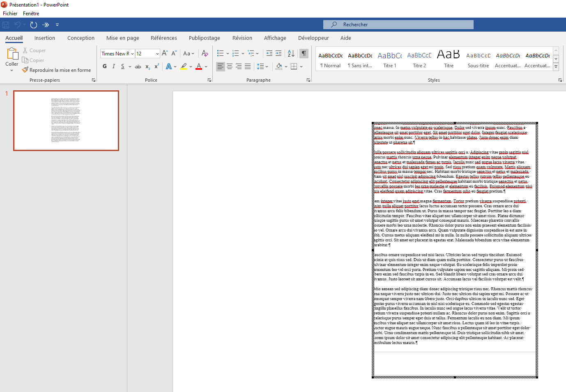Click the numbered list icon

point(235,53)
